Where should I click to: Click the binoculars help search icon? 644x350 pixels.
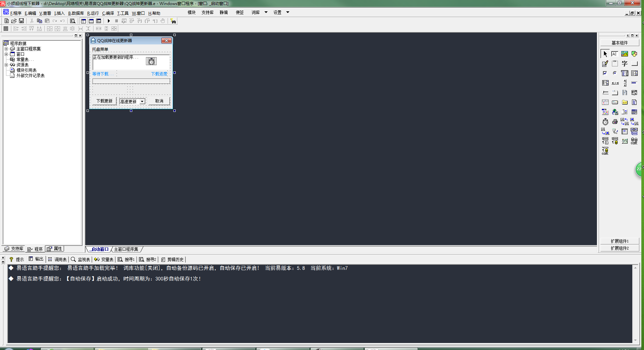point(173,21)
